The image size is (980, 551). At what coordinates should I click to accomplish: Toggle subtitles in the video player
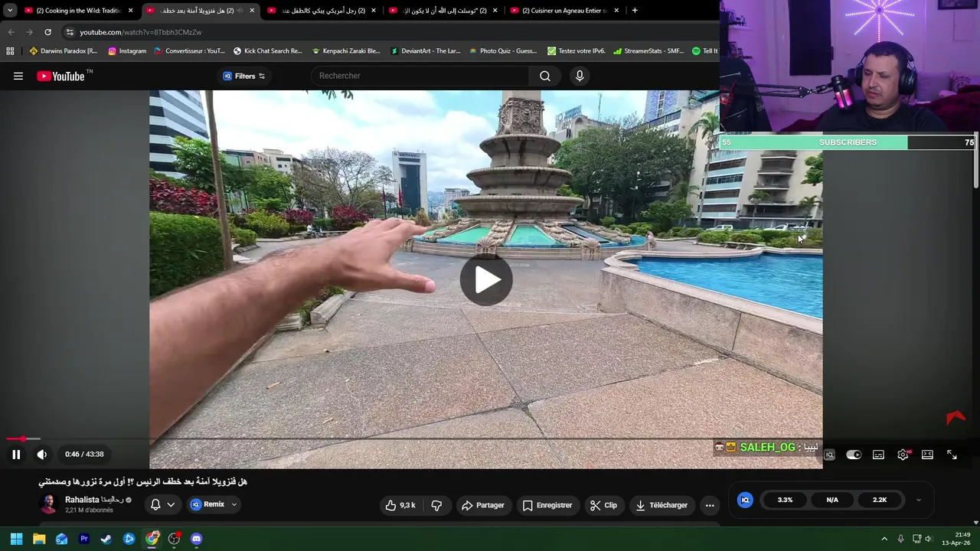tap(878, 455)
